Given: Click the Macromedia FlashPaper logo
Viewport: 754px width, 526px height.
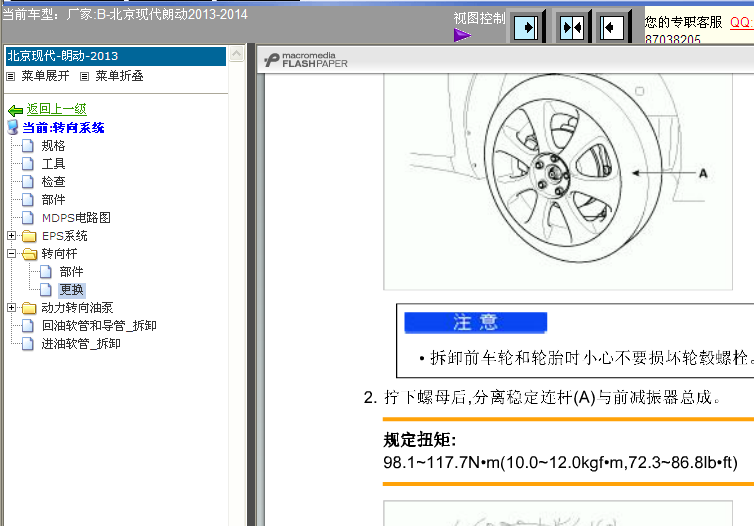Looking at the screenshot, I should coord(305,60).
